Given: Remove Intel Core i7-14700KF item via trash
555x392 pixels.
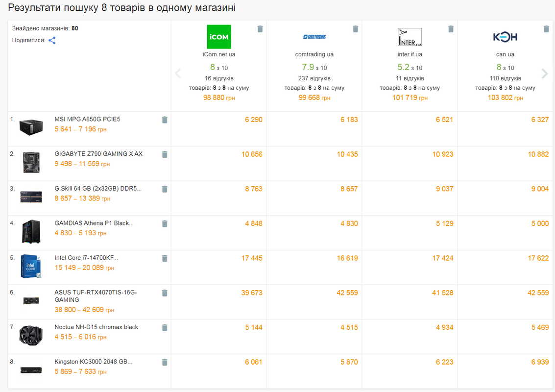Looking at the screenshot, I should [x=165, y=259].
